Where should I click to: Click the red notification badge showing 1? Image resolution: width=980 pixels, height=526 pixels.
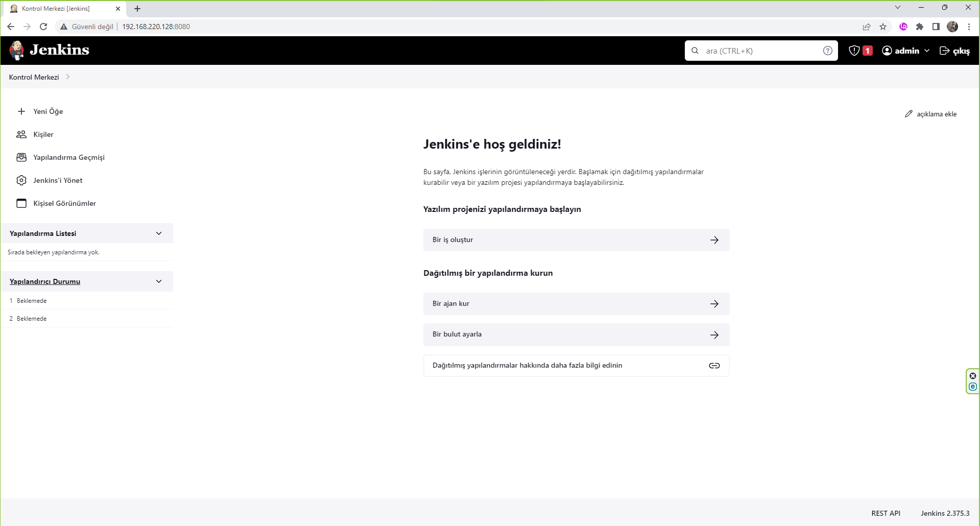pyautogui.click(x=868, y=51)
